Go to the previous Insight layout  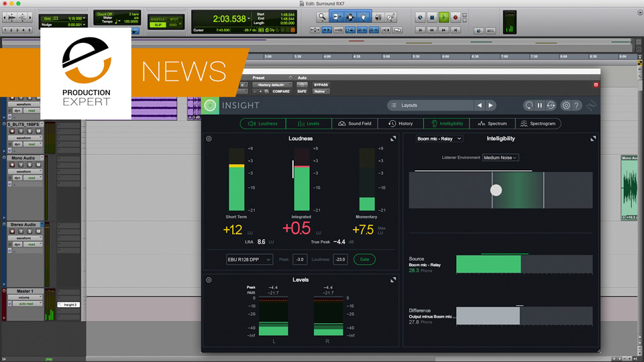[479, 105]
